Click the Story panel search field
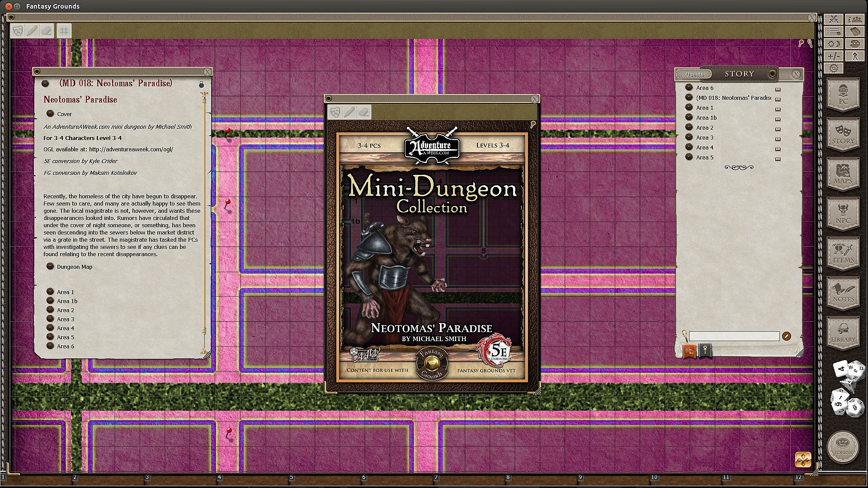The width and height of the screenshot is (868, 488). pyautogui.click(x=734, y=336)
